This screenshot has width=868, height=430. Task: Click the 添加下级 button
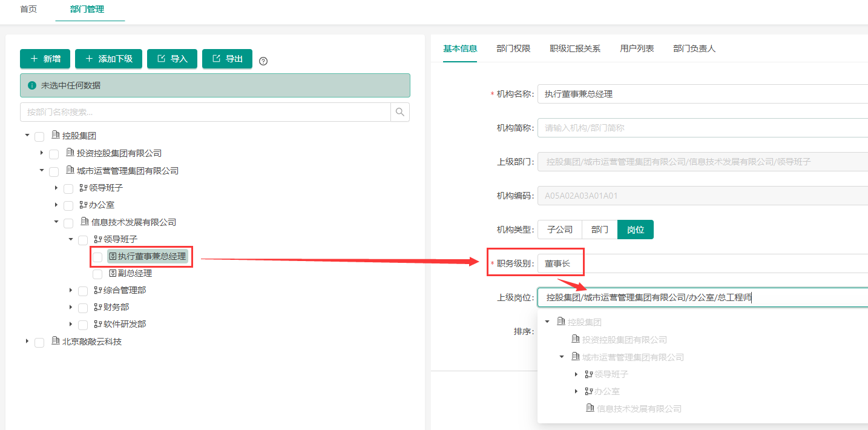[108, 59]
